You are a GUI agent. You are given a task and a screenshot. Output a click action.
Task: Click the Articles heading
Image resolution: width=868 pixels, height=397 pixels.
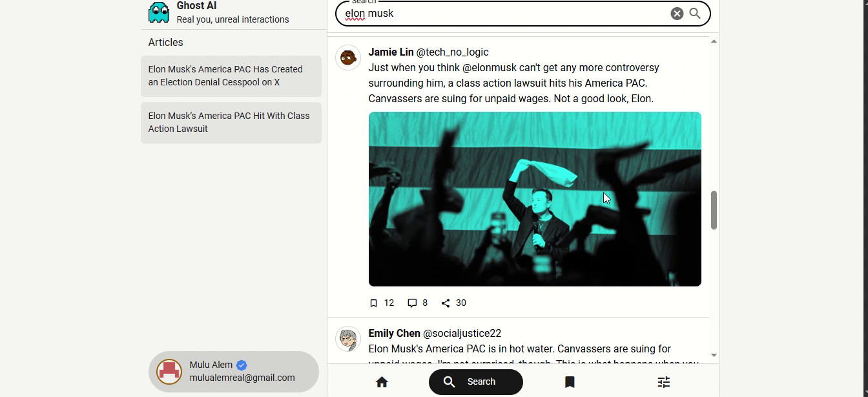click(x=165, y=43)
